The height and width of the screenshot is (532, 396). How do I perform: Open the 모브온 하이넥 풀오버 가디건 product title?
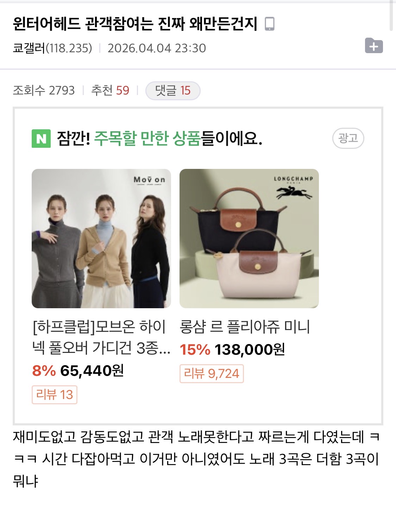coord(101,337)
